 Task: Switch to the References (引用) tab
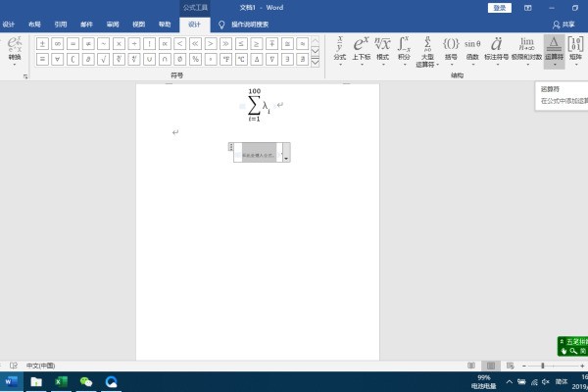tap(61, 23)
